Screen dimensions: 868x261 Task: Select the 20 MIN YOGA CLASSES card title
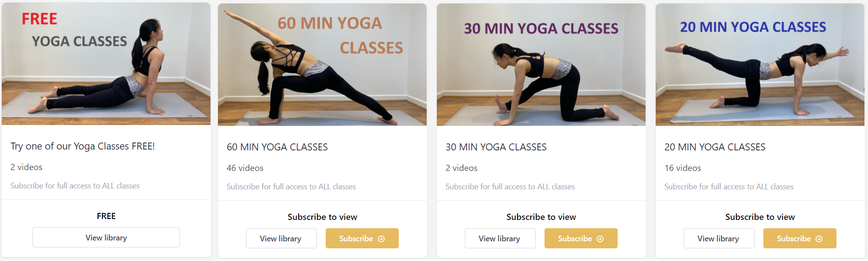tap(715, 147)
